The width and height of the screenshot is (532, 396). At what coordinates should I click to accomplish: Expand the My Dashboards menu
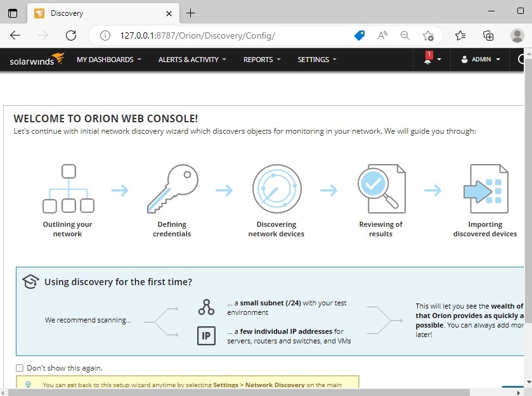[108, 60]
